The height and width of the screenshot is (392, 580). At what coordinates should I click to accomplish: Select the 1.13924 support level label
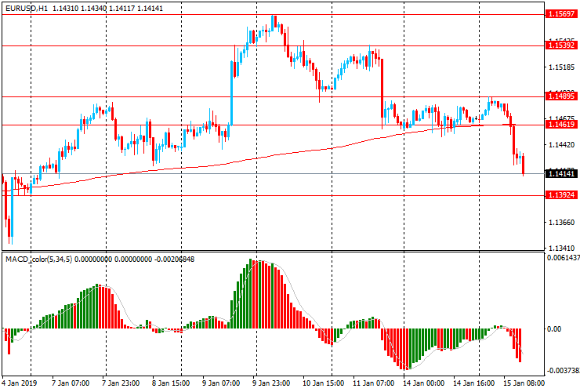coord(561,194)
